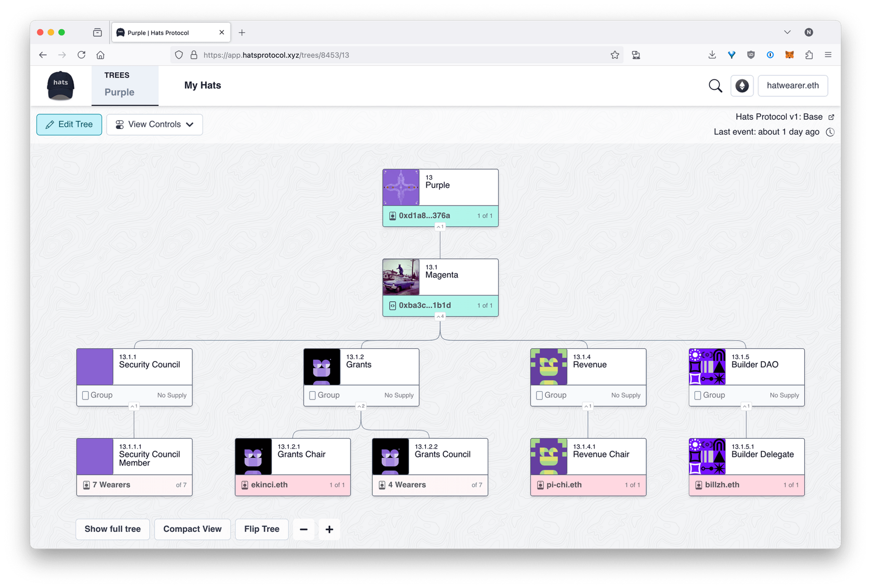Collapse Magenta's four children via the chevron
The height and width of the screenshot is (588, 871).
click(x=440, y=316)
